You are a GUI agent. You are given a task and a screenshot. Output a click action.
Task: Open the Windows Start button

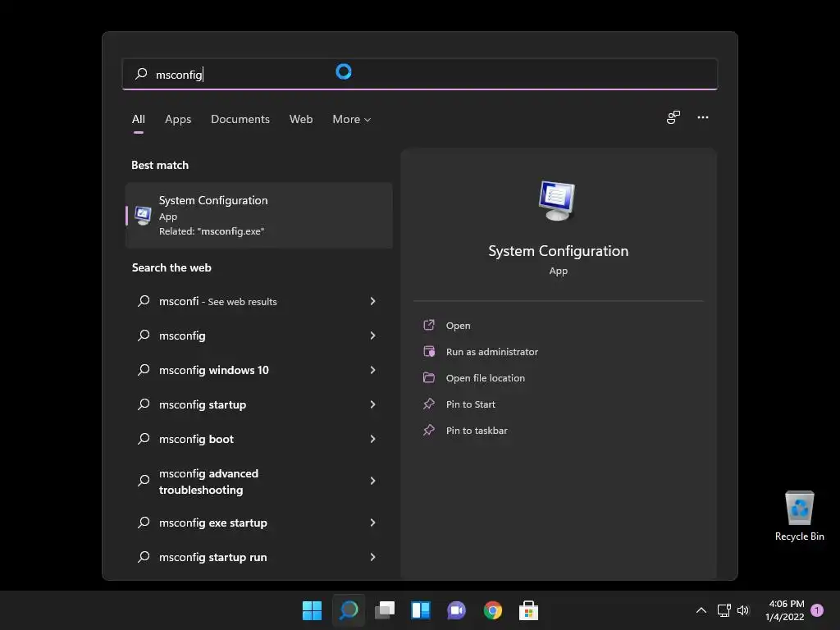(312, 610)
